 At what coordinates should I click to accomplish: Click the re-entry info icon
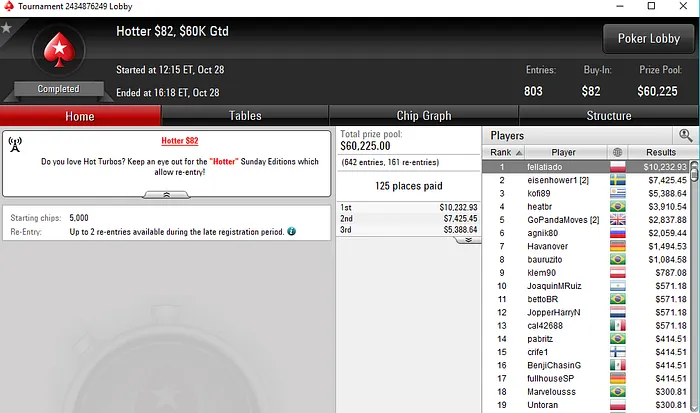[x=292, y=231]
